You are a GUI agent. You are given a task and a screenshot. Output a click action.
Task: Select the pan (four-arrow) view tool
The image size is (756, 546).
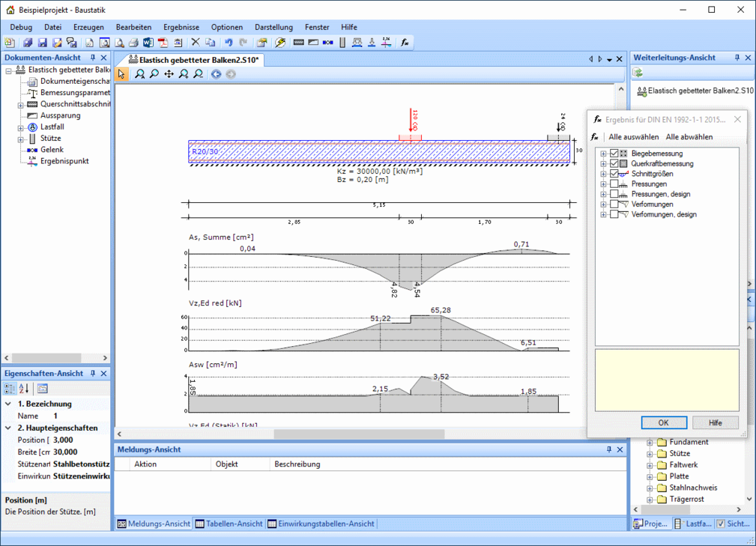pos(169,74)
